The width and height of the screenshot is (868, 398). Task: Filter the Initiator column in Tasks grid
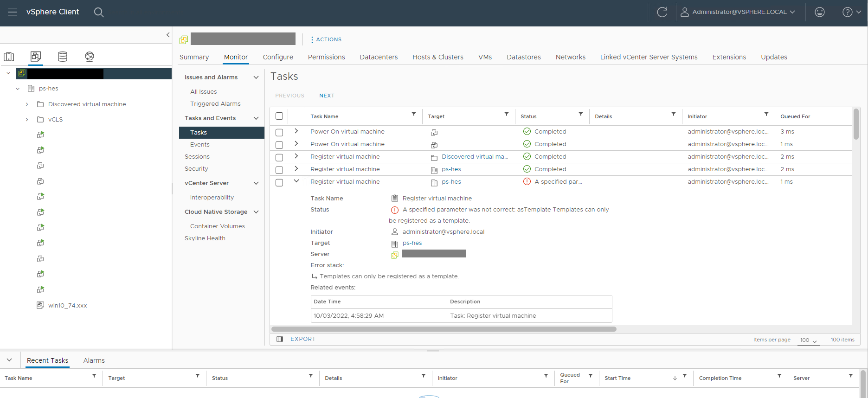[766, 114]
